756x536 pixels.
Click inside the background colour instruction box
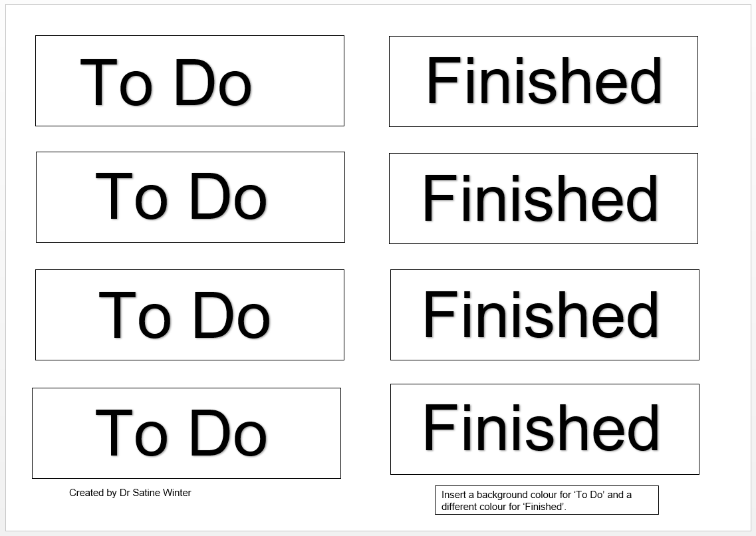(x=547, y=500)
